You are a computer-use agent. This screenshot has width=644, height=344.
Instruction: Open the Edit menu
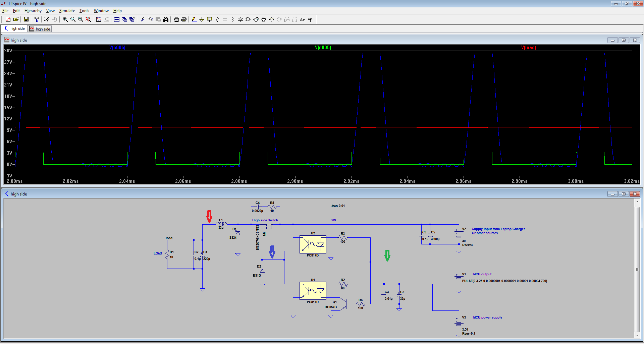point(16,11)
